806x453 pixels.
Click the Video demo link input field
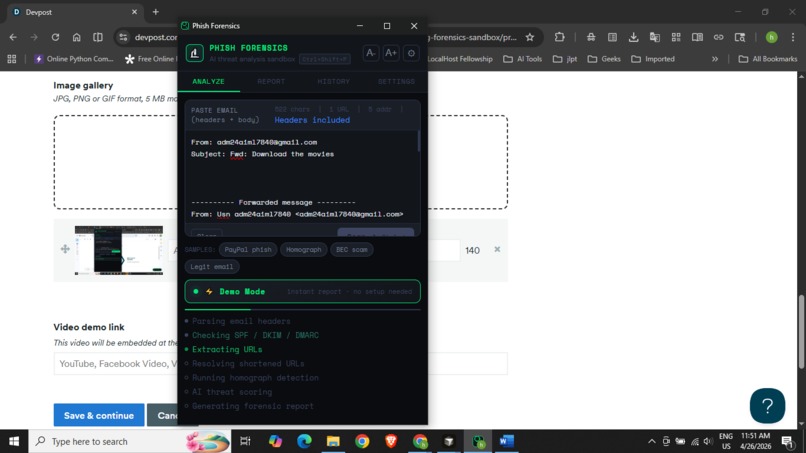280,364
